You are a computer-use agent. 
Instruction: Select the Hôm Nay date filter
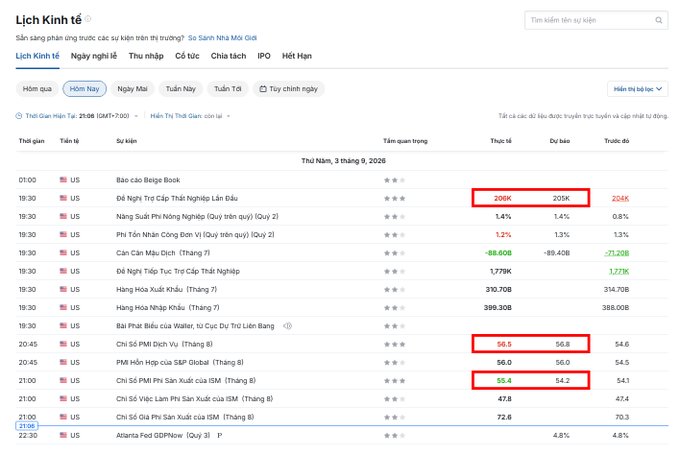[85, 89]
